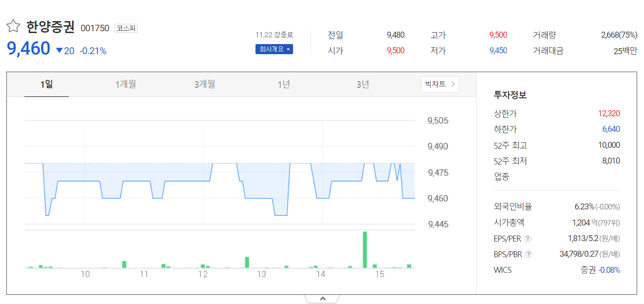Click 시가총액 value 1,204억
The height and width of the screenshot is (304, 644).
pos(585,223)
